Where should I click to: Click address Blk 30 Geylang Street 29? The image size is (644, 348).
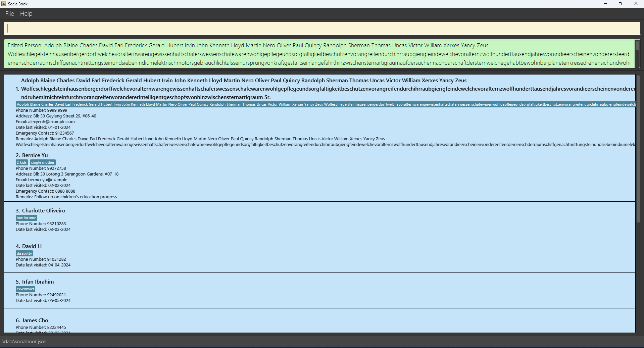pos(56,116)
